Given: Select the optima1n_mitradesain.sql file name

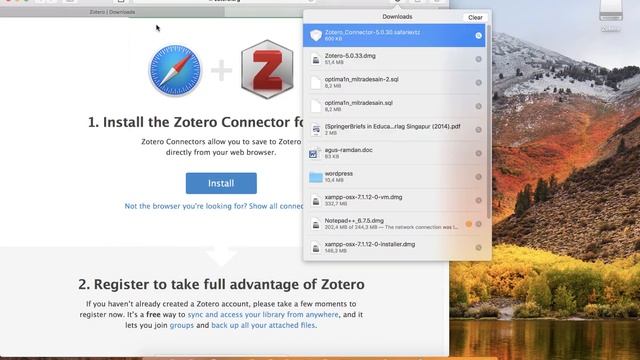Looking at the screenshot, I should tap(358, 103).
